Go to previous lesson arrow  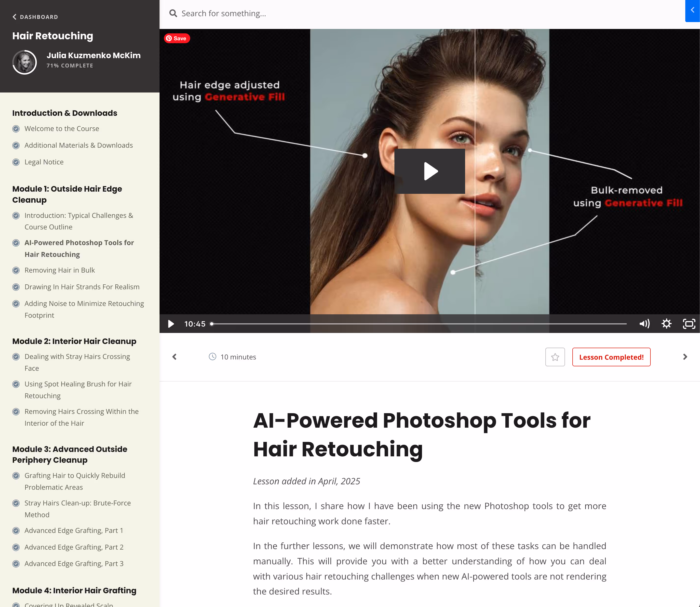[x=175, y=357]
